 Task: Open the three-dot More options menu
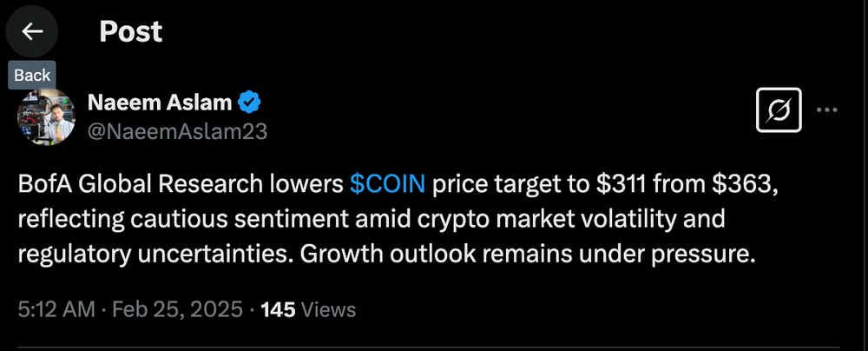click(x=828, y=110)
